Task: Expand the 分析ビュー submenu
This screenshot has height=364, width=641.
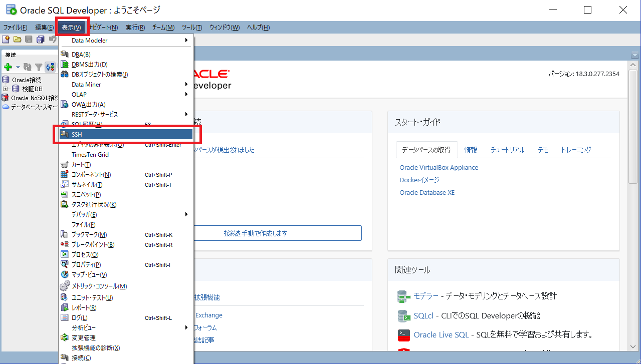Action: [x=126, y=327]
